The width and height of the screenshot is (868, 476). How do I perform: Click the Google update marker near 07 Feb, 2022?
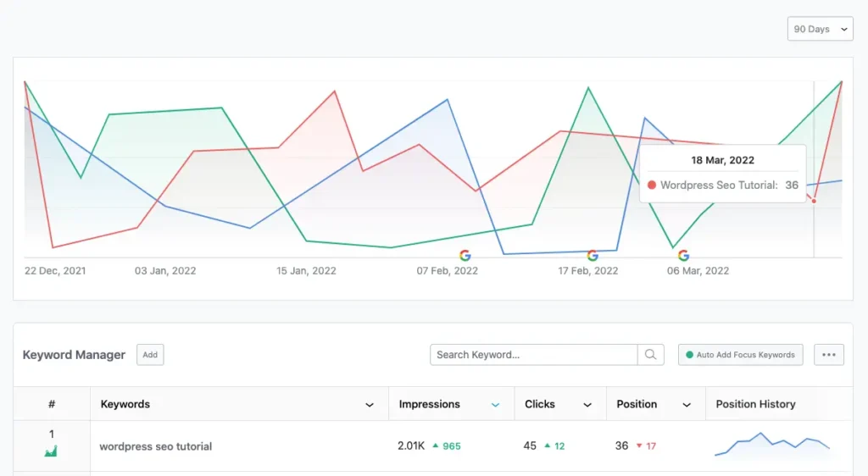465,256
